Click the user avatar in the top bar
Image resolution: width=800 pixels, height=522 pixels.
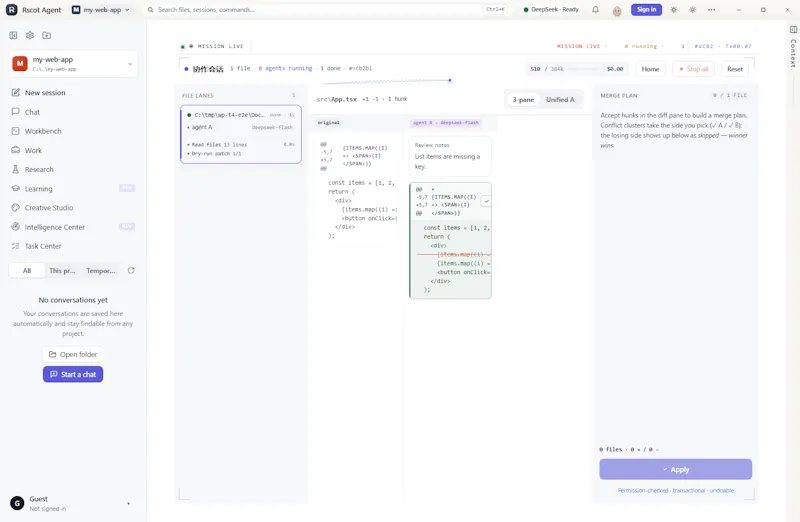tap(617, 10)
